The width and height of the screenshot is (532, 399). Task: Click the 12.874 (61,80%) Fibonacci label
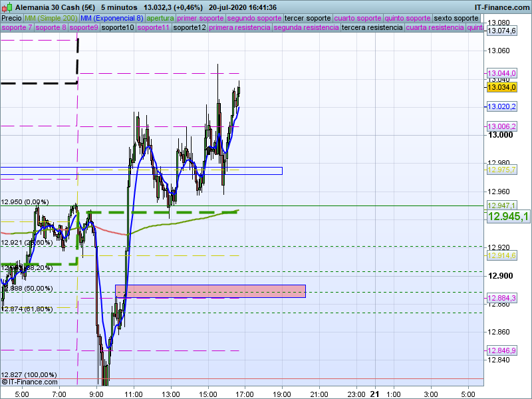(x=27, y=309)
